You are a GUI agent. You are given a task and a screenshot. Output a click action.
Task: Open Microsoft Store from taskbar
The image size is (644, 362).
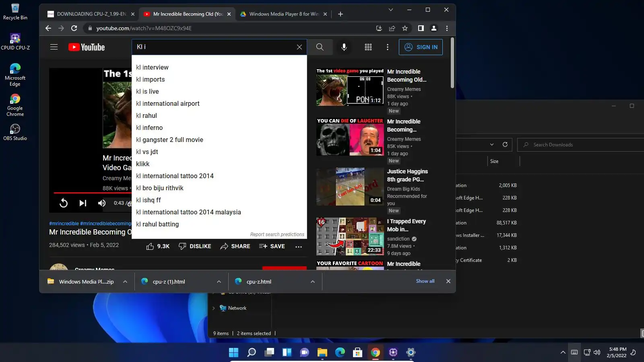(357, 352)
